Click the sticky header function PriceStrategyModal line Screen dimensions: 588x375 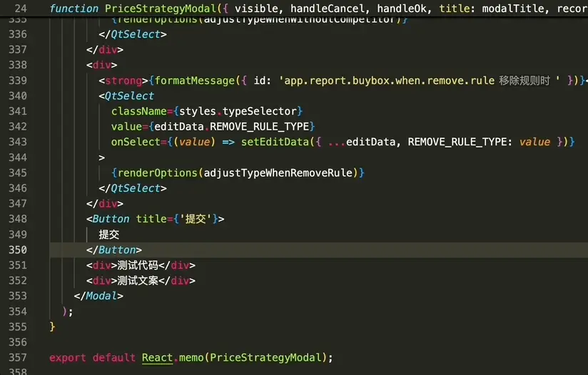point(294,9)
